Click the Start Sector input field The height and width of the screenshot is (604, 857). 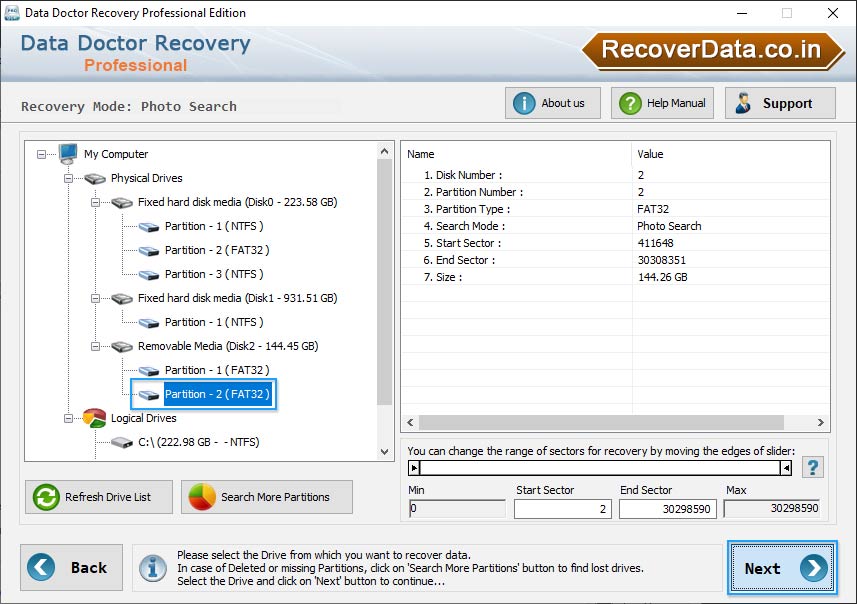562,509
